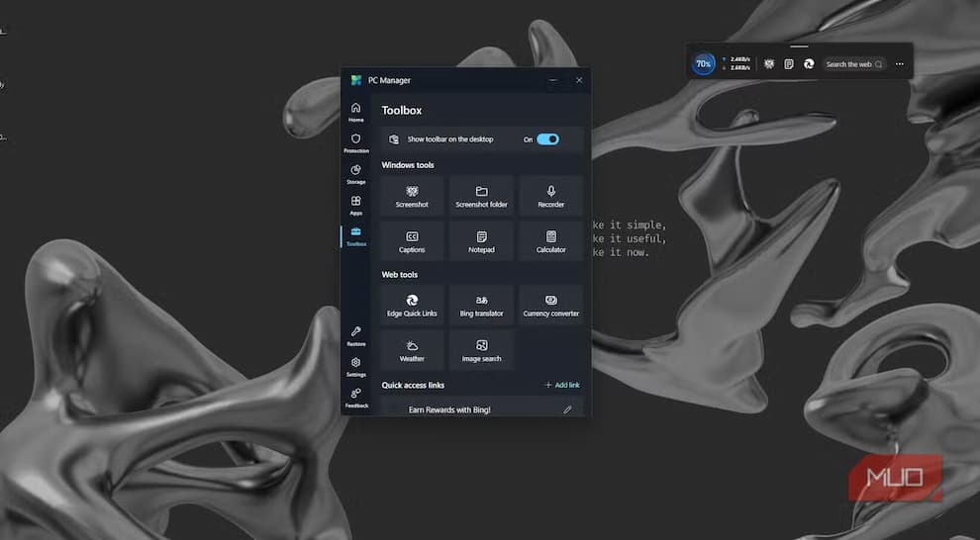This screenshot has width=980, height=540.
Task: Open the Feedback sidebar item
Action: (x=355, y=398)
